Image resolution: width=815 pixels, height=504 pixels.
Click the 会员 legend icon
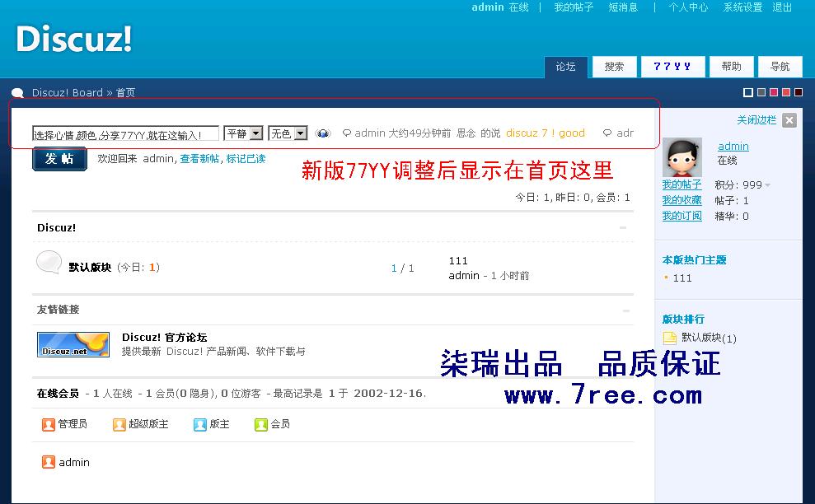pos(261,424)
